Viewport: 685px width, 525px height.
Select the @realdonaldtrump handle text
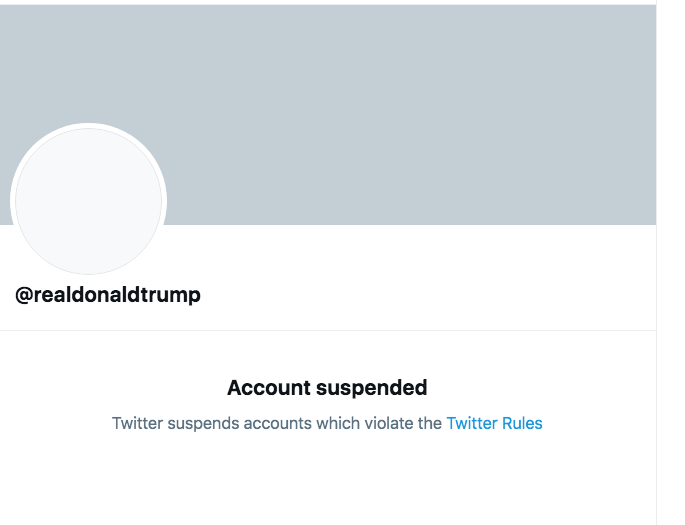tap(108, 295)
